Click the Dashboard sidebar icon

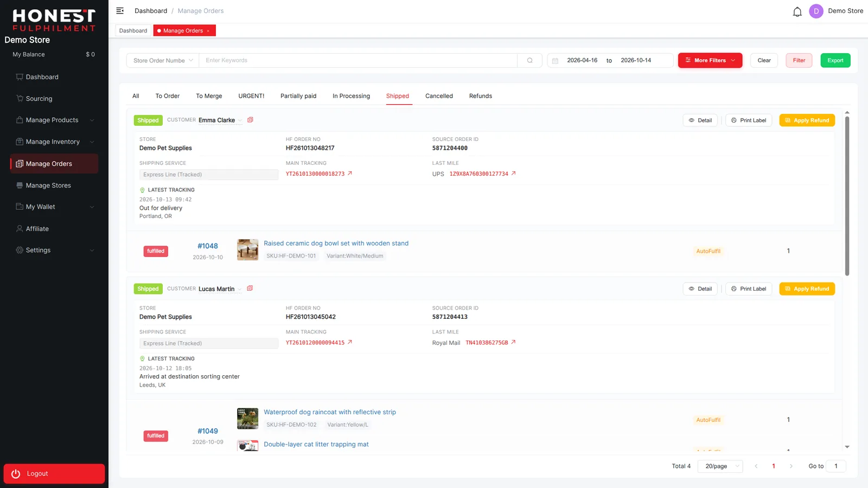[20, 77]
